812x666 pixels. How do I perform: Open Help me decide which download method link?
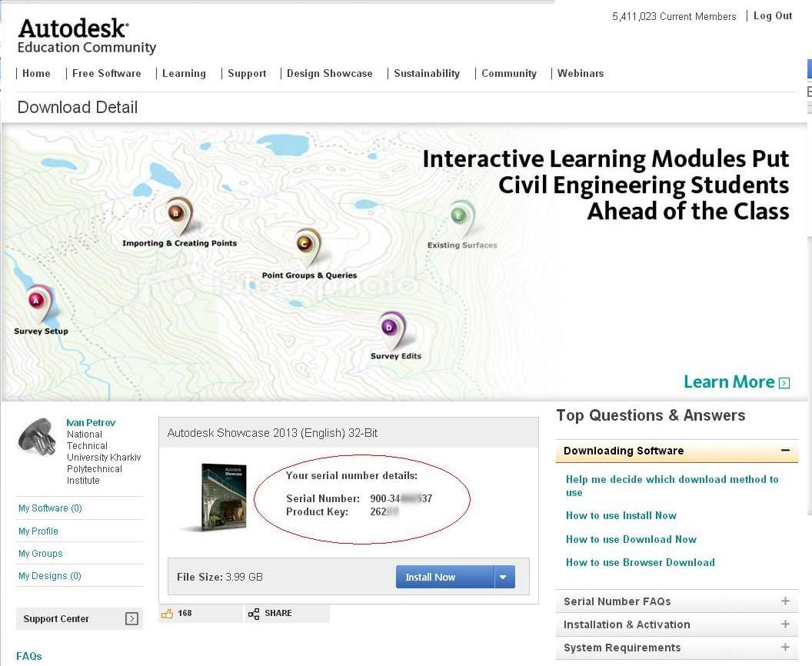coord(672,486)
